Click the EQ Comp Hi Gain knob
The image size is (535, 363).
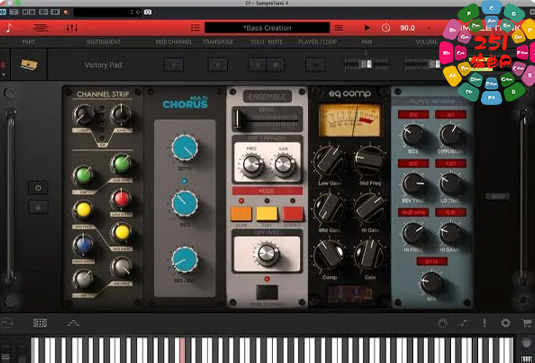(369, 208)
